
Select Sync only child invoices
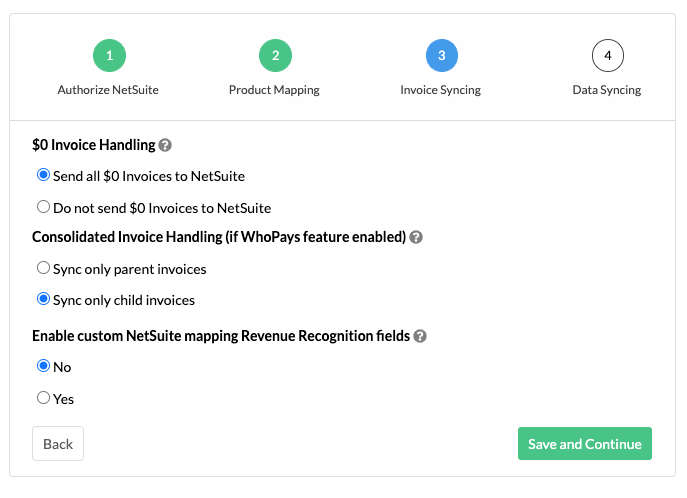pyautogui.click(x=43, y=299)
